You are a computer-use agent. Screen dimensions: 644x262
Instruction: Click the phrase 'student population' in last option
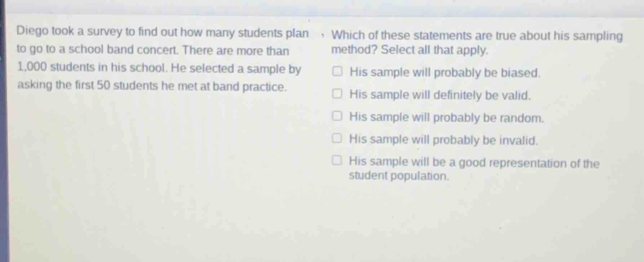pos(399,176)
